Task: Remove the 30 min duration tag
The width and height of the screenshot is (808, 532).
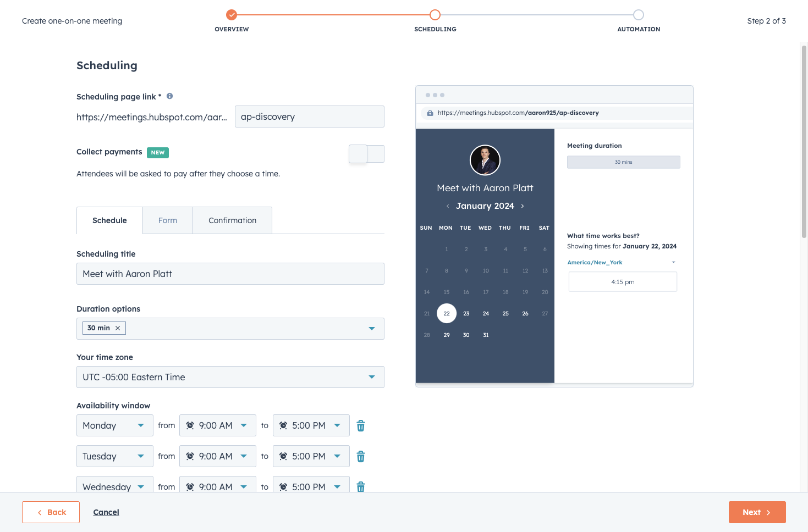Action: pos(118,328)
